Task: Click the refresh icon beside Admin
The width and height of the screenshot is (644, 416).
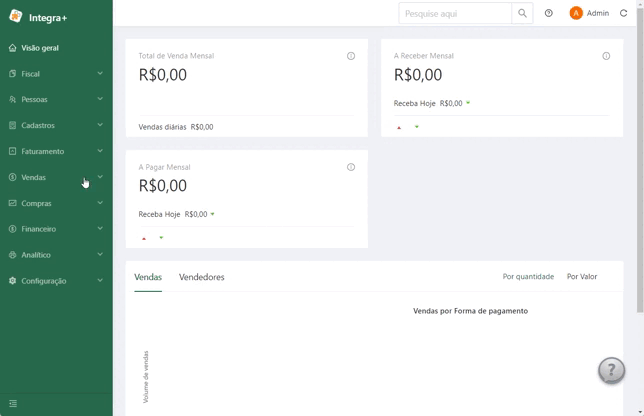Action: pos(623,13)
